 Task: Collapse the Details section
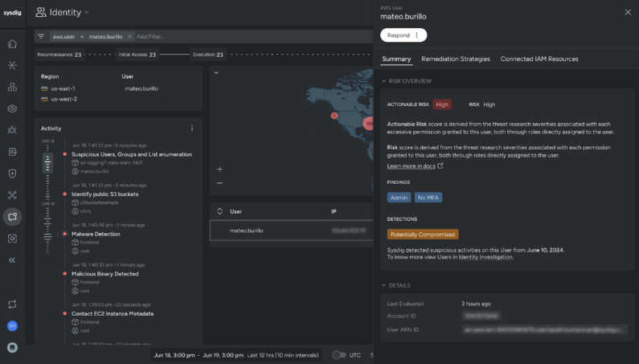coord(383,285)
